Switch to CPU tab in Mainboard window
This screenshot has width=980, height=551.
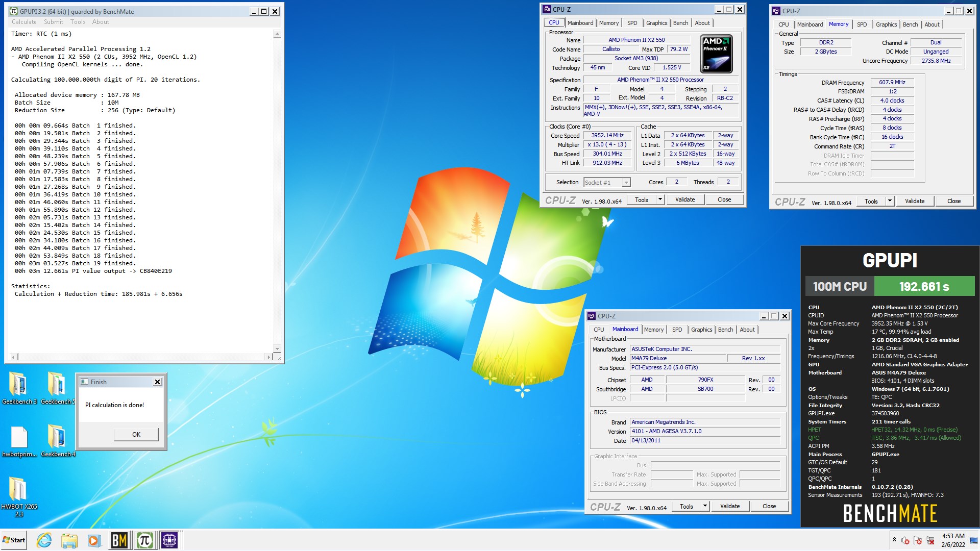[x=599, y=330]
